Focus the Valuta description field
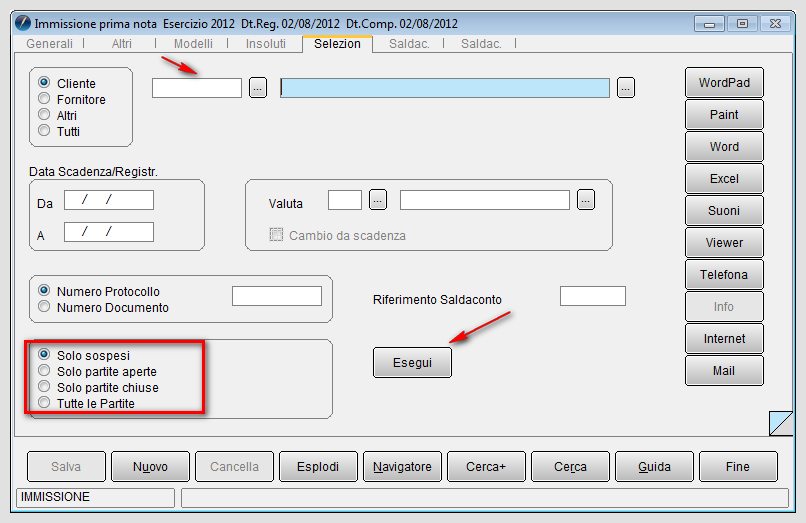The width and height of the screenshot is (806, 523). (x=485, y=200)
